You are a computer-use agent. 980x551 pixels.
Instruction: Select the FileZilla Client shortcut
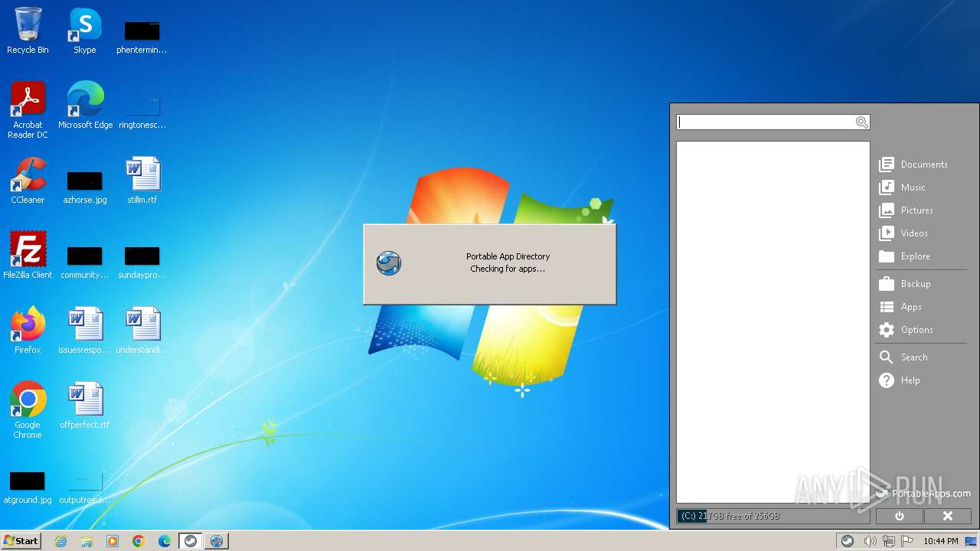28,256
